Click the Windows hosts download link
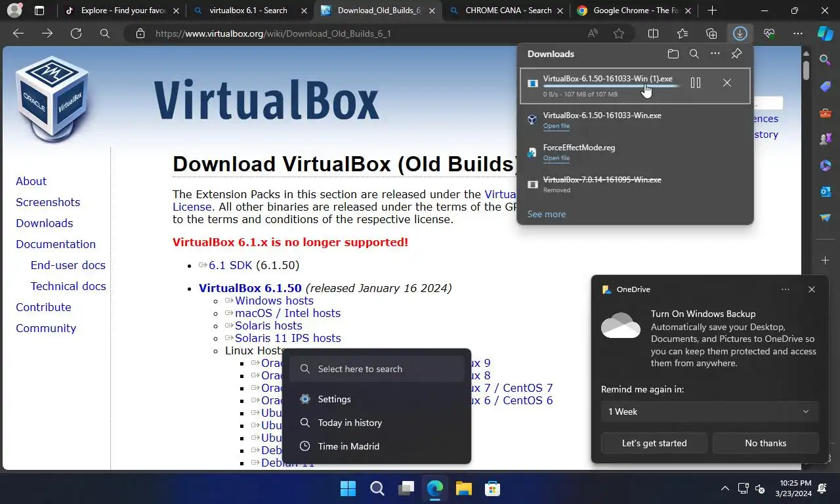840x504 pixels. coord(274,301)
